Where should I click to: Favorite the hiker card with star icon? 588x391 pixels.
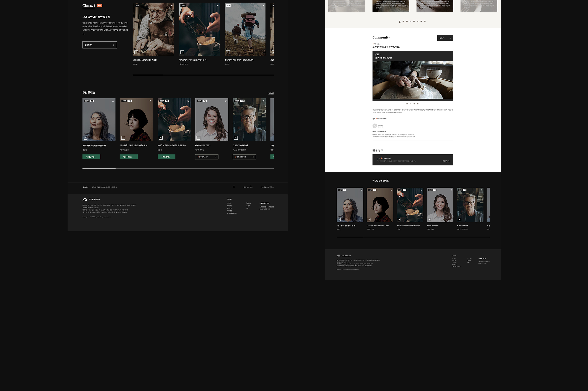pyautogui.click(x=263, y=6)
